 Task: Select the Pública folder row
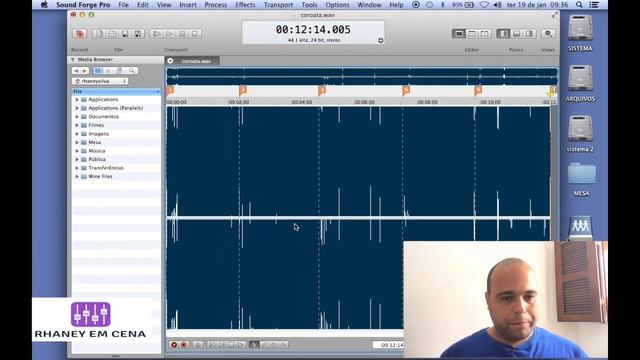(x=116, y=160)
